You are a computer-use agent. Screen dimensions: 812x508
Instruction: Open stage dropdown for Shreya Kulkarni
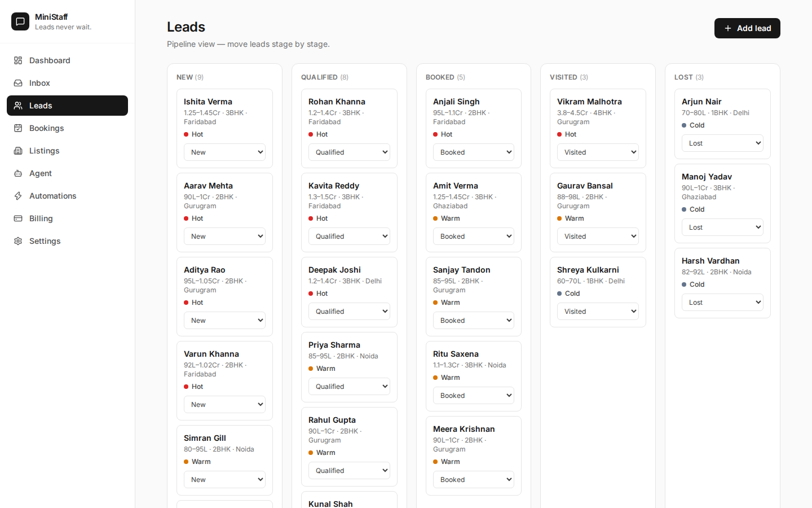[x=598, y=312]
